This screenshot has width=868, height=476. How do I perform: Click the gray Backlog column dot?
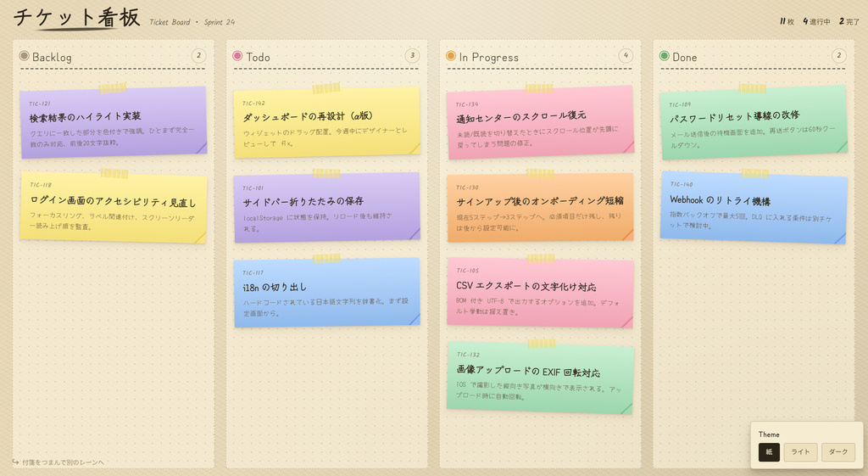coord(25,56)
